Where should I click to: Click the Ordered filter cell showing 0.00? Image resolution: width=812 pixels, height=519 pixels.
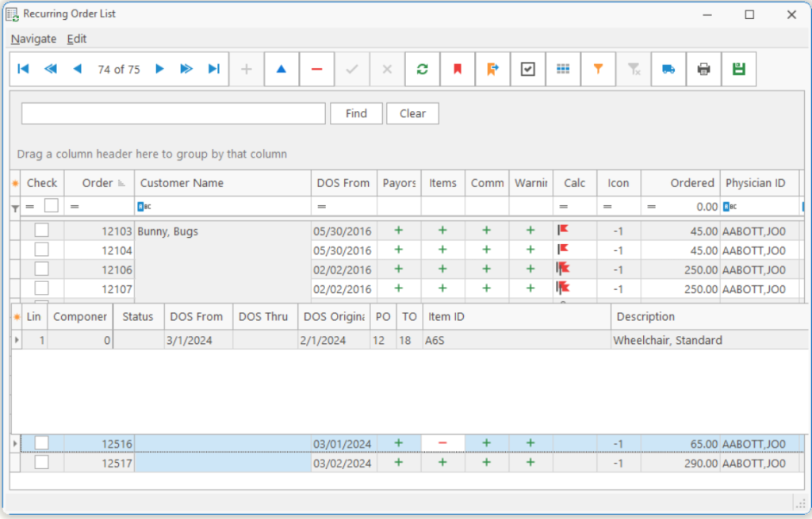tap(680, 207)
